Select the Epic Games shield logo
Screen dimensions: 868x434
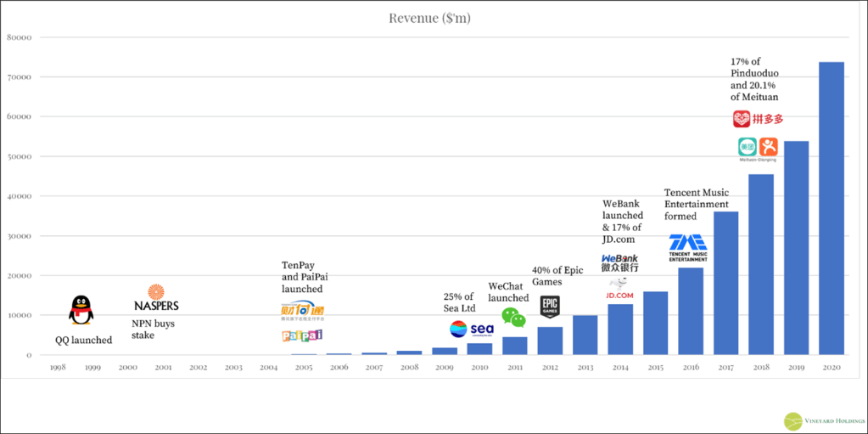(x=550, y=307)
